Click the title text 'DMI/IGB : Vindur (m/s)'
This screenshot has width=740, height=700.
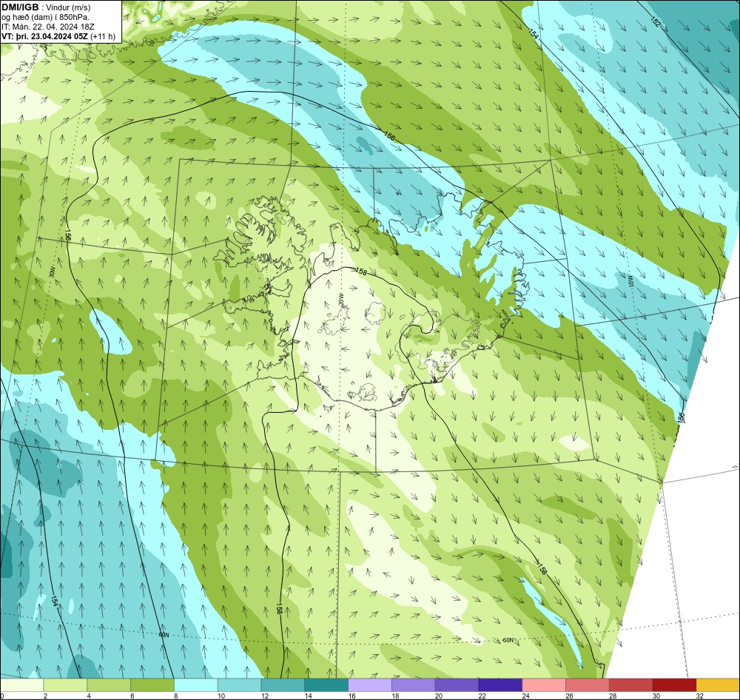click(x=46, y=7)
